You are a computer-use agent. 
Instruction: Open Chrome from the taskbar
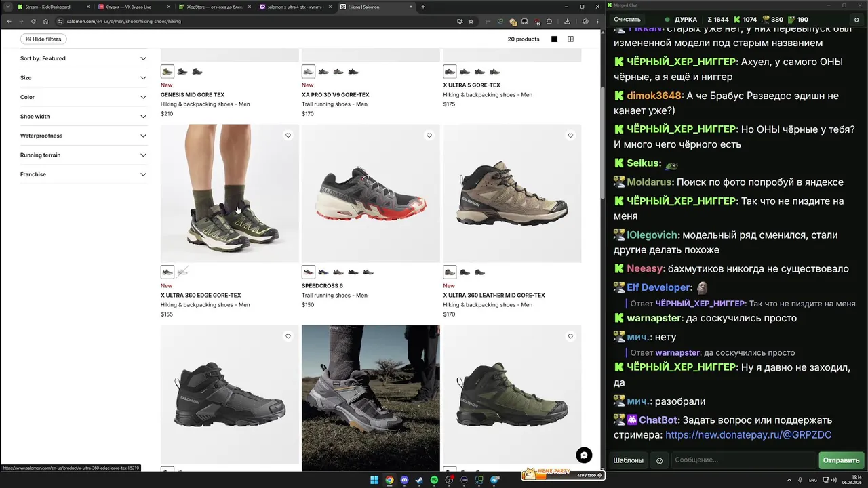click(389, 481)
